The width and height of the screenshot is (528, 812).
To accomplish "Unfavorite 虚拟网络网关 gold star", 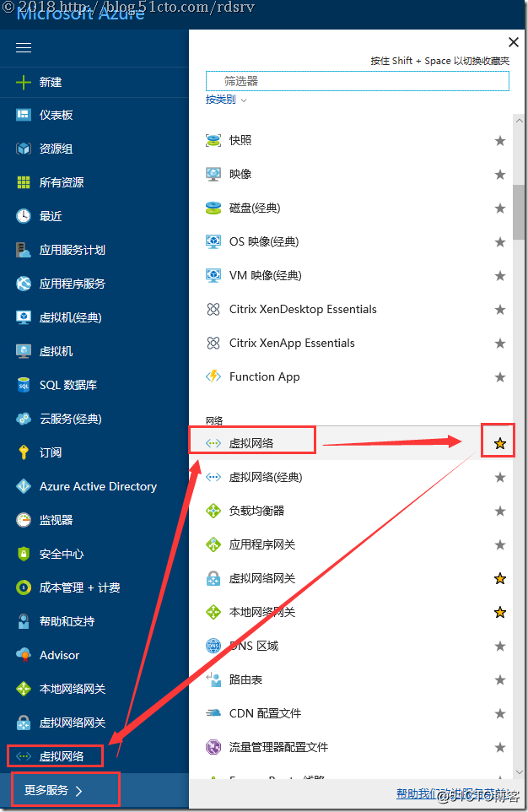I will 499,578.
